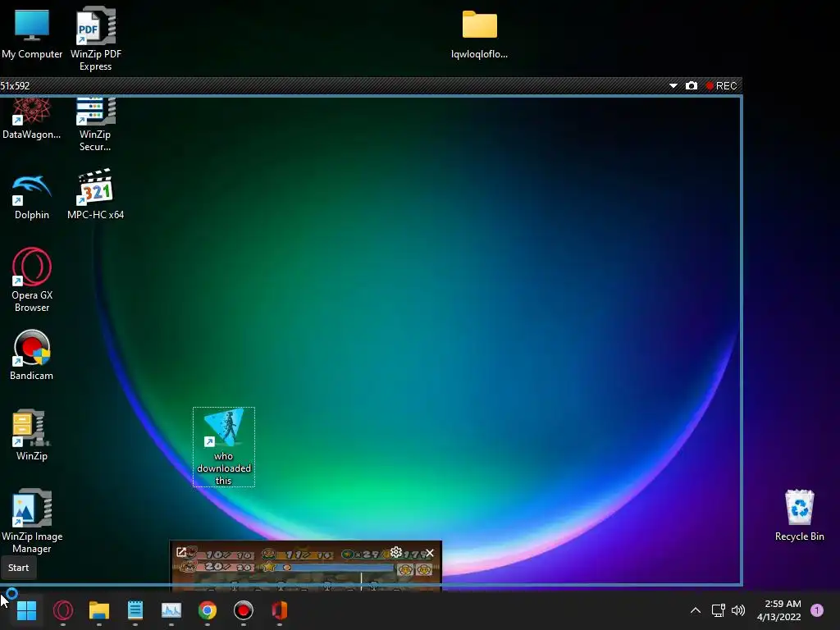Select the lqwloqloflo folder on desktop
Image resolution: width=840 pixels, height=630 pixels.
coord(479,33)
